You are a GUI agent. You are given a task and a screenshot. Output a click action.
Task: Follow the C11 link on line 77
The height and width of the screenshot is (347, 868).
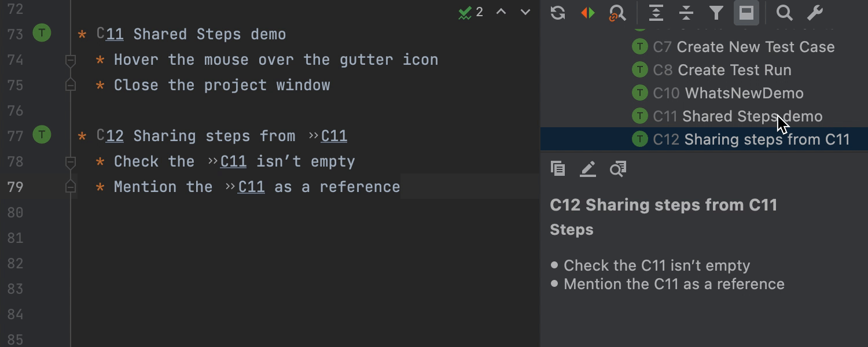(x=334, y=136)
